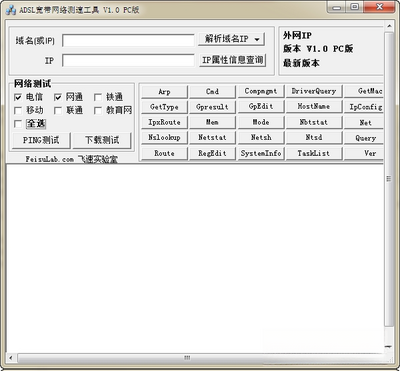The height and width of the screenshot is (371, 400).
Task: Run the Nbtstat button
Action: (x=314, y=122)
